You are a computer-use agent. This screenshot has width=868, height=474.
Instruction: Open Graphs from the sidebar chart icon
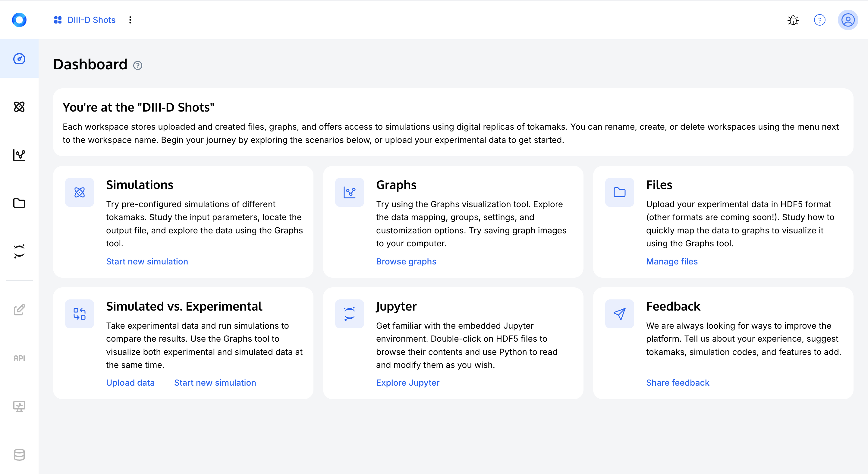19,155
